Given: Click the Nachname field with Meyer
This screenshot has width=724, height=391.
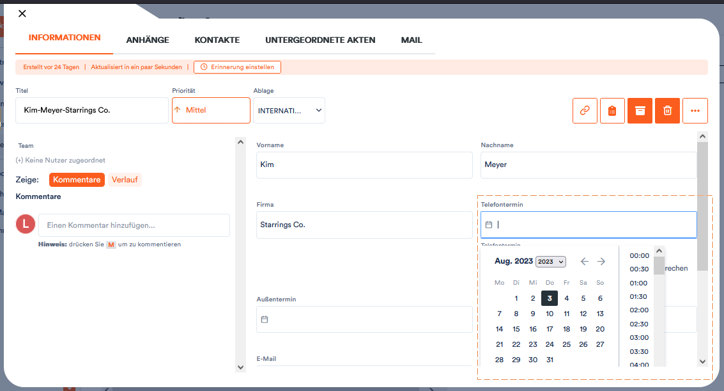Looking at the screenshot, I should (588, 165).
